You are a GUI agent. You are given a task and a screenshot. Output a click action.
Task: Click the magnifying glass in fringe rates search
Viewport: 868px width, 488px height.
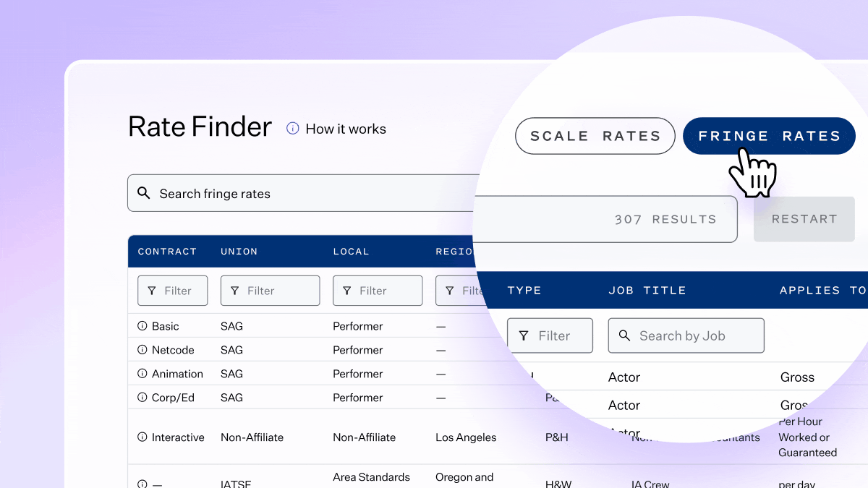click(x=144, y=193)
